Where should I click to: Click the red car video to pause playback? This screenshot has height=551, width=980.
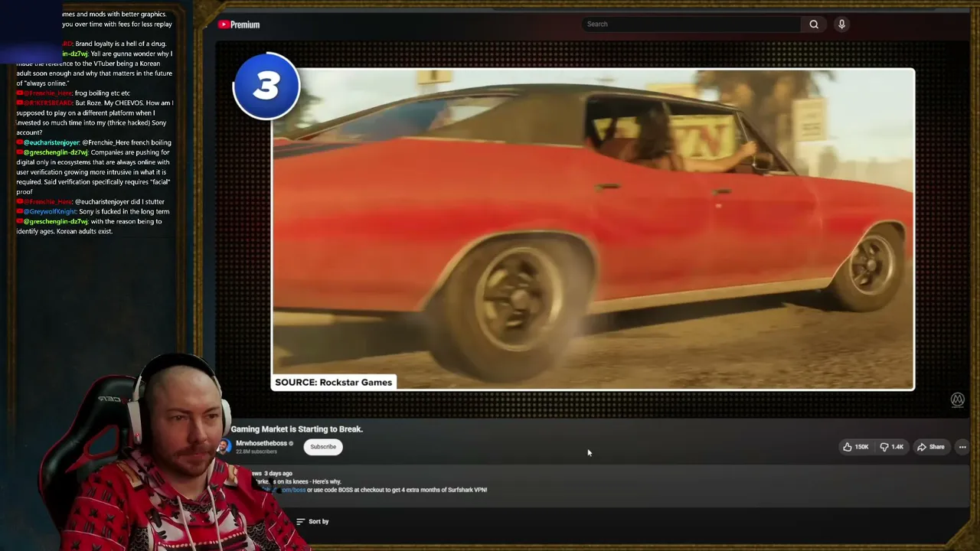(x=593, y=230)
